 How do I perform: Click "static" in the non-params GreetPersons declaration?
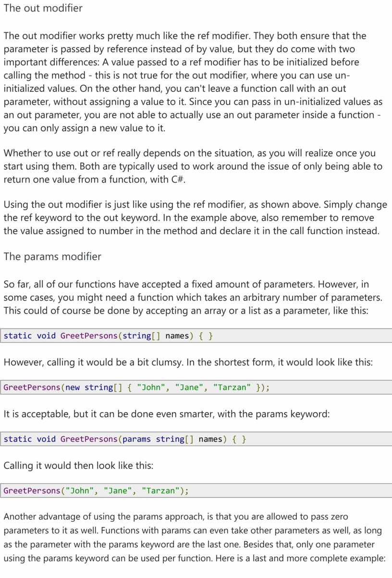click(x=18, y=336)
